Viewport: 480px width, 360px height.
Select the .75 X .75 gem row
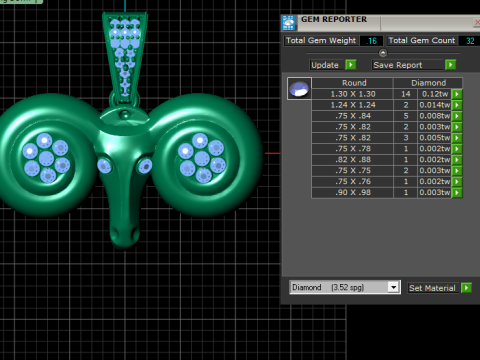(382, 171)
